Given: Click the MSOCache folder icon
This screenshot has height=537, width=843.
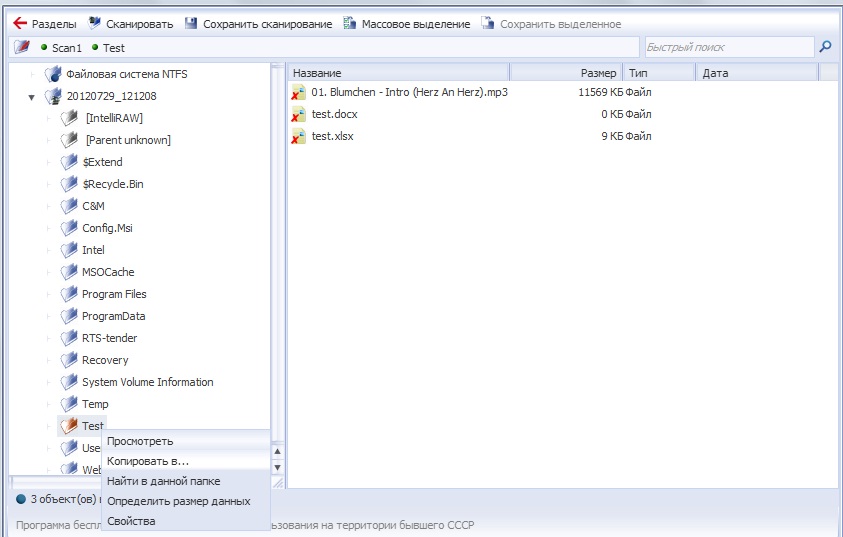Looking at the screenshot, I should (x=69, y=272).
